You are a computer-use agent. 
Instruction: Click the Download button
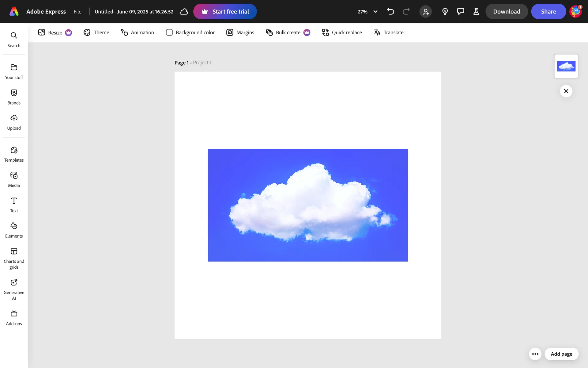[x=507, y=12]
